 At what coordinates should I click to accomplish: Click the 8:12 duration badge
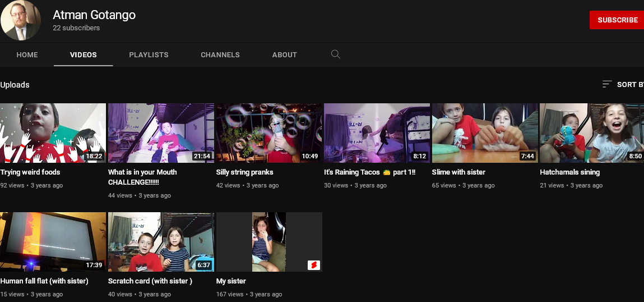pyautogui.click(x=420, y=157)
